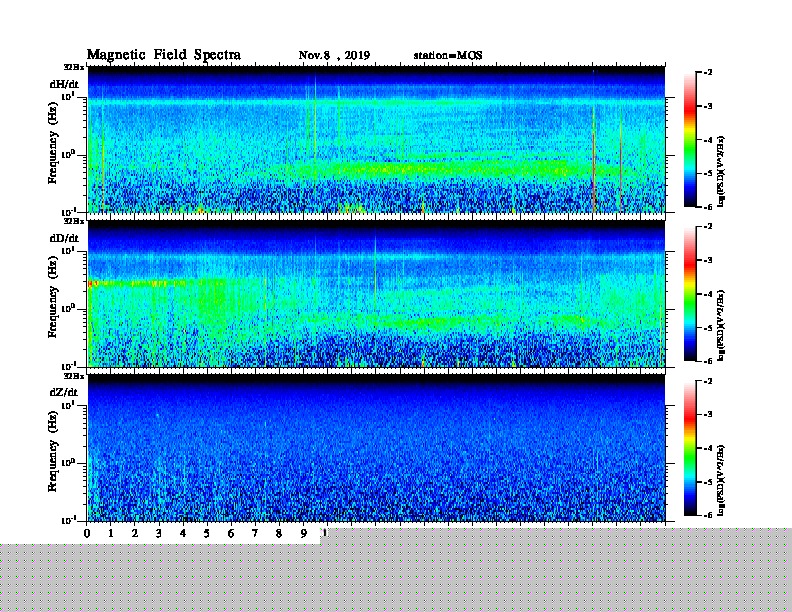Select the dH/dt panel label
Screen dimensions: 792x612
[x=64, y=84]
